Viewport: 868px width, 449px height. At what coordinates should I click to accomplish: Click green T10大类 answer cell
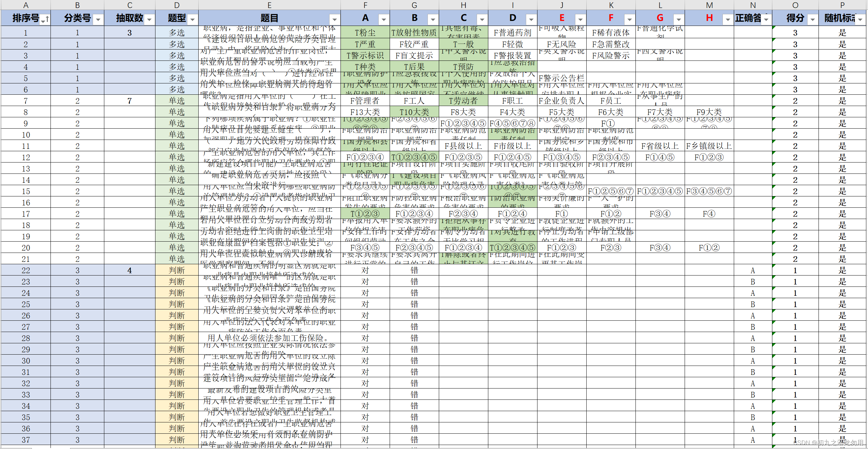(x=414, y=112)
